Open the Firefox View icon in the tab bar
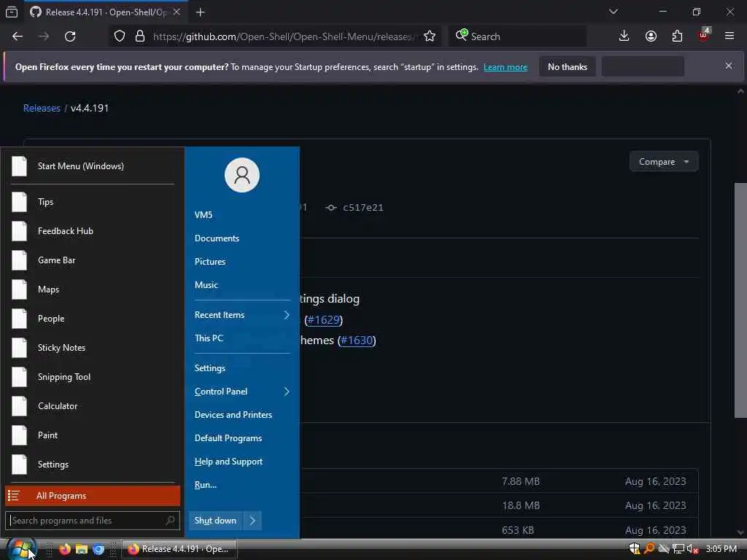747x560 pixels. [x=12, y=12]
